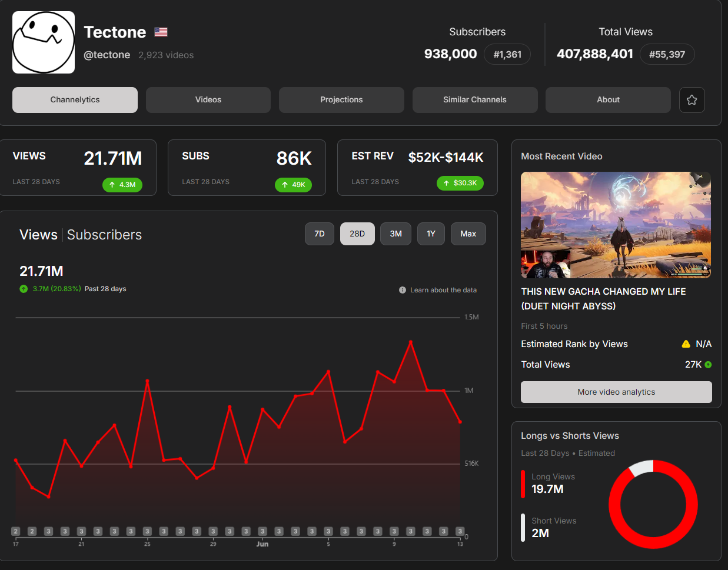Select the Max chart range
728x570 pixels.
coord(468,234)
